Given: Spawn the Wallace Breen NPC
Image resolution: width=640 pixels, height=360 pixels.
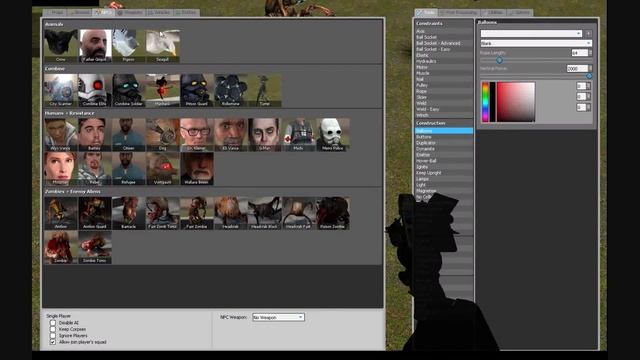Looking at the screenshot, I should click(197, 169).
